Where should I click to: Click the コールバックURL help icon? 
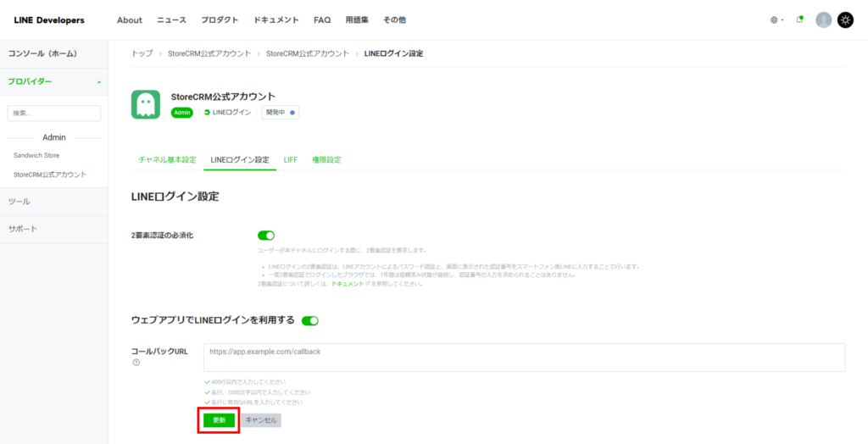pos(136,363)
